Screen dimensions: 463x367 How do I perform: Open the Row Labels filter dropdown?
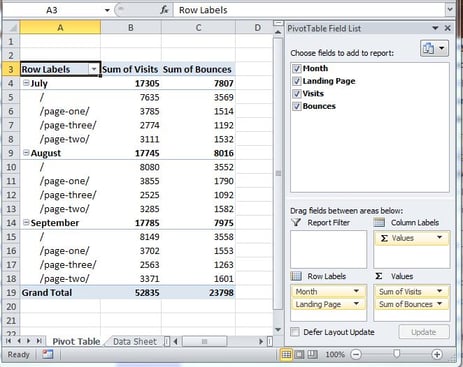pyautogui.click(x=94, y=69)
